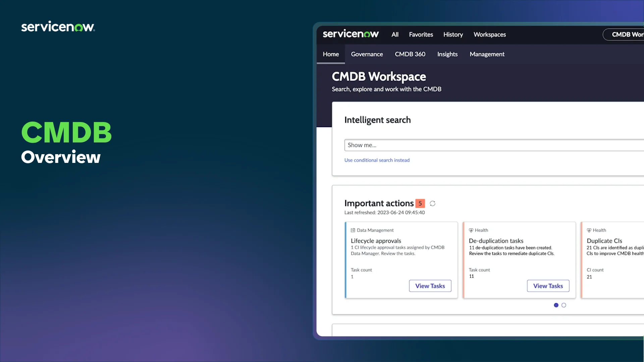
Task: Click the Health icon on De-duplication tasks card
Action: click(471, 230)
